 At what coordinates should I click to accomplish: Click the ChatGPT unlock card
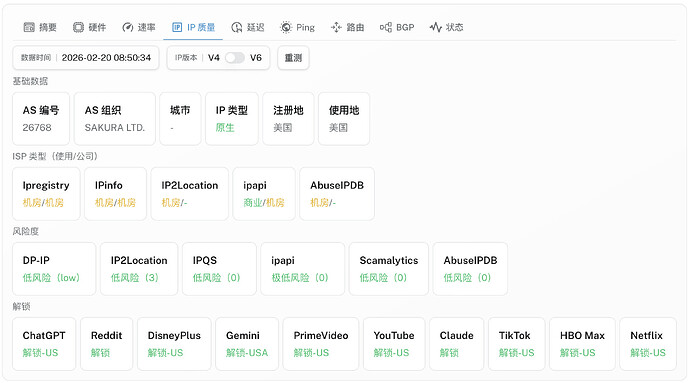tap(44, 344)
